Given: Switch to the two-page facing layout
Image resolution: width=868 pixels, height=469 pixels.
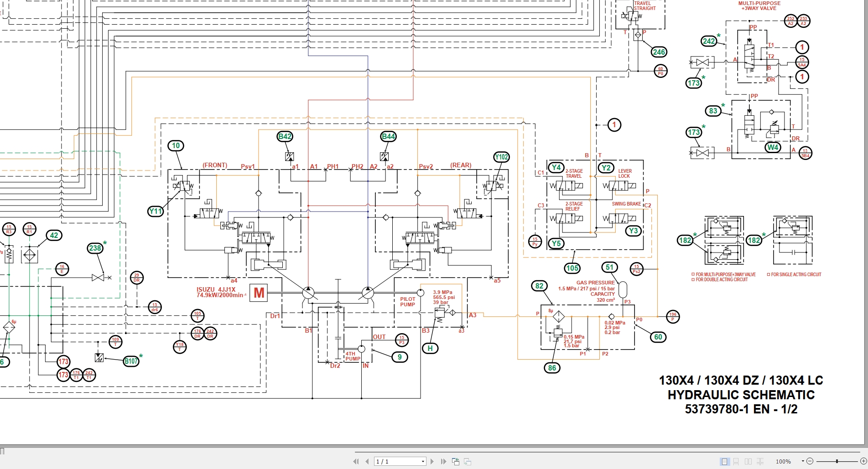Looking at the screenshot, I should click(748, 461).
